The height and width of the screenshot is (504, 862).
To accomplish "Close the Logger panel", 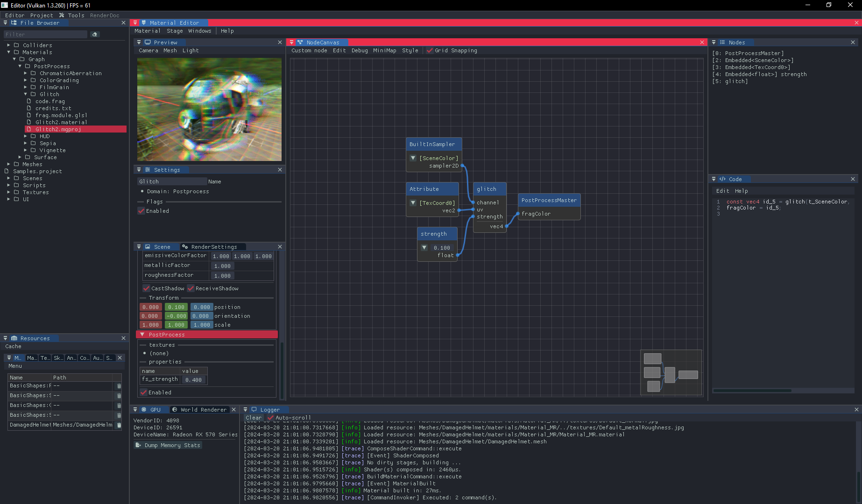I will (x=856, y=410).
